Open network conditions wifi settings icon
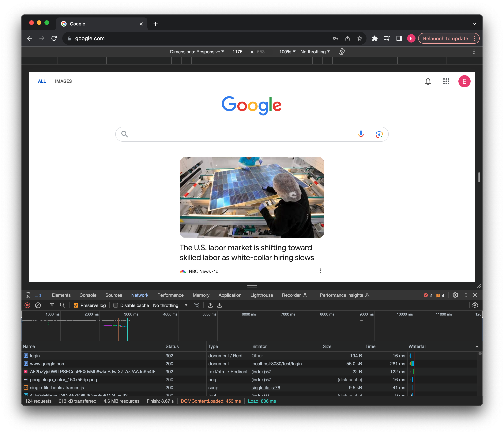This screenshot has height=434, width=504. click(197, 305)
